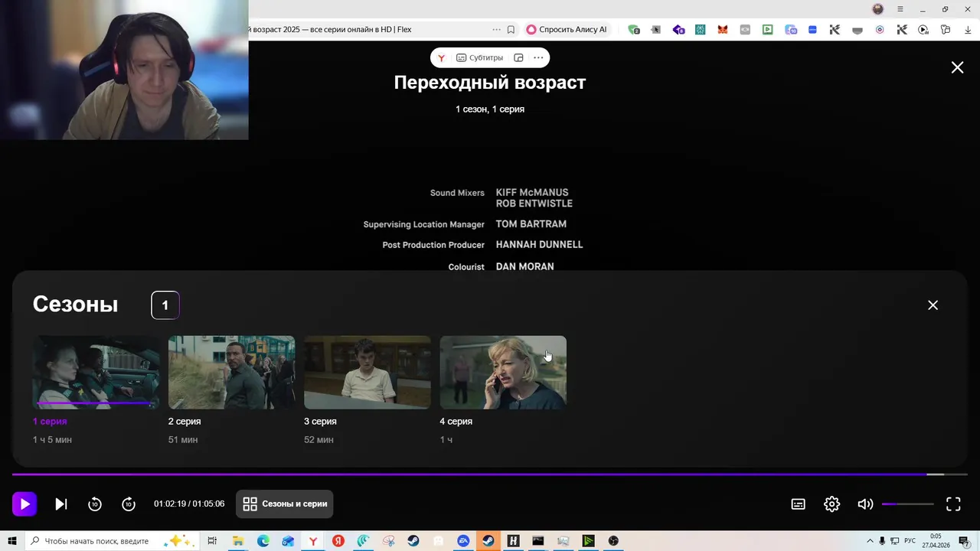Open the browser profile avatar
This screenshot has height=551, width=980.
[878, 9]
